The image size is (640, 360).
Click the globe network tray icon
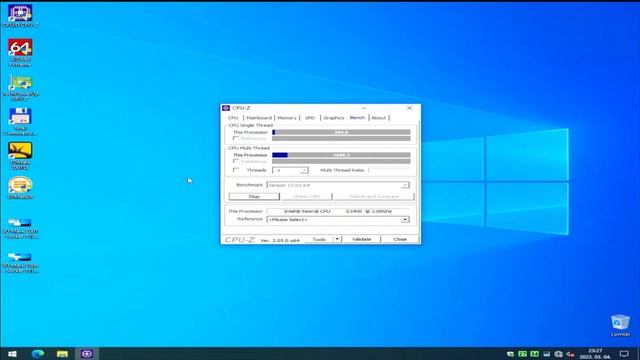tap(558, 354)
